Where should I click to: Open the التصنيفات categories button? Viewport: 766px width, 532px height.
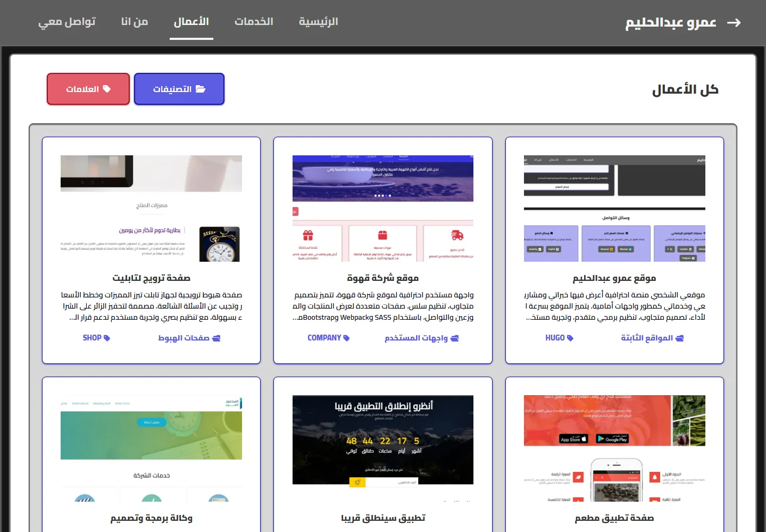179,89
